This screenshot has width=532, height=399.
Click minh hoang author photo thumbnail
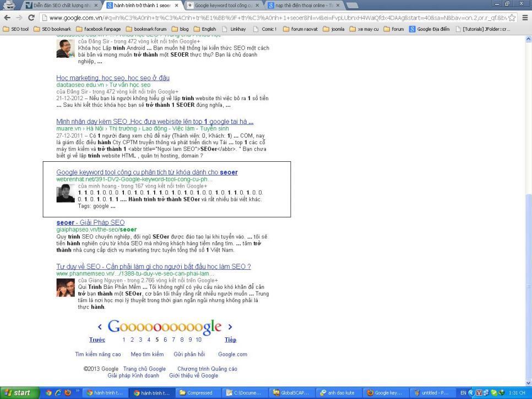(66, 193)
